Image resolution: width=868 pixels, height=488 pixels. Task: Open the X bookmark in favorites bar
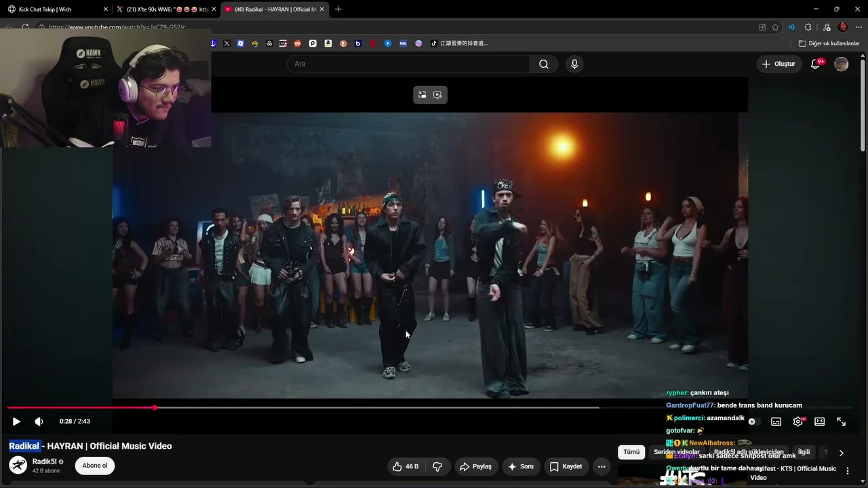(x=226, y=43)
